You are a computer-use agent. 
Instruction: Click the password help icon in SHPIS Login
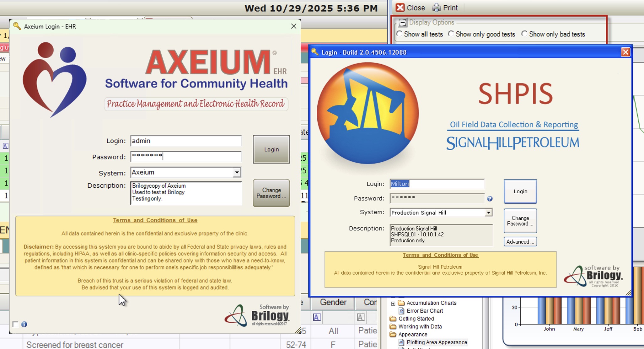point(490,199)
